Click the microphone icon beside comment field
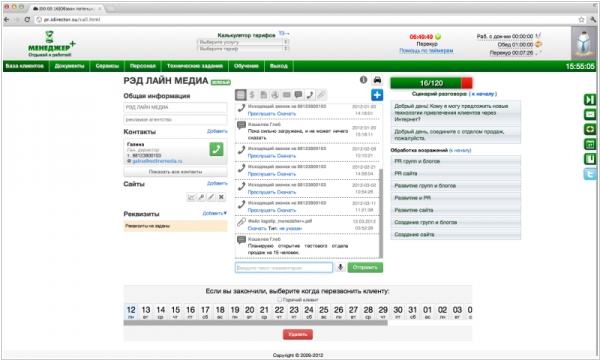 point(340,267)
